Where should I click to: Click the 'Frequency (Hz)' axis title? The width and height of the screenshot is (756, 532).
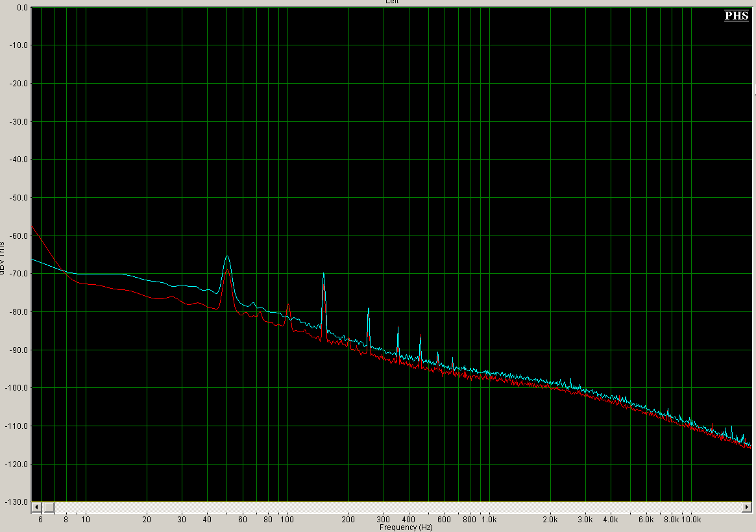[x=406, y=527]
